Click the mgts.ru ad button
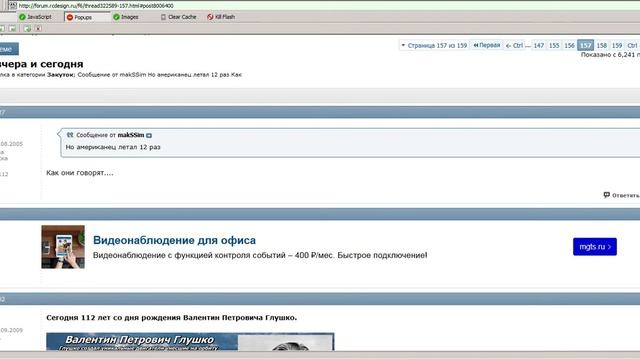 (595, 247)
